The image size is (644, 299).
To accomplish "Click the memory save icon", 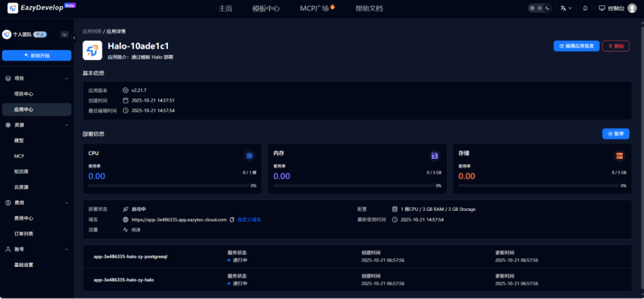I will click(435, 156).
